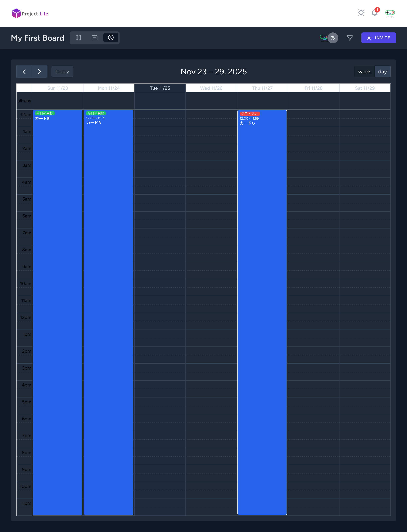407x532 pixels.
Task: Toggle the light theme sun icon
Action: [x=361, y=13]
